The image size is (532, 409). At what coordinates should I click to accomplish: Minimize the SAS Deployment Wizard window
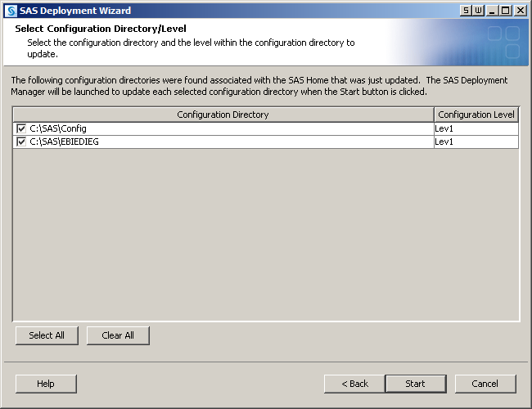492,11
